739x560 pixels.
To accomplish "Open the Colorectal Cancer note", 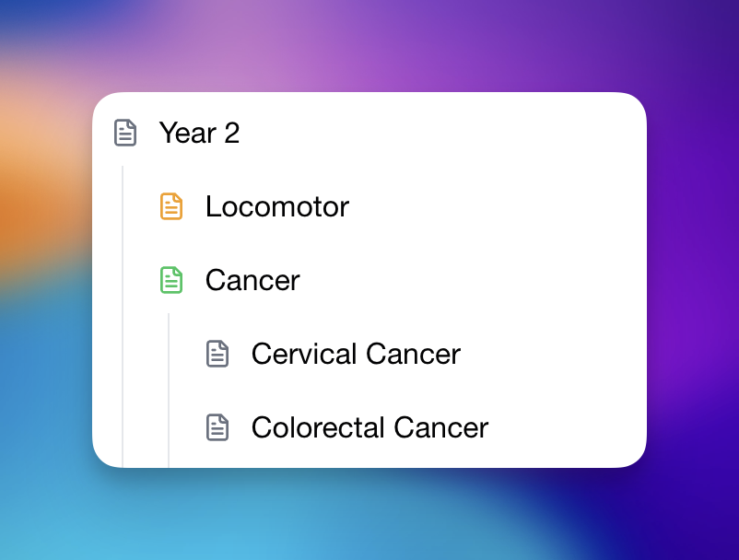I will [x=369, y=427].
